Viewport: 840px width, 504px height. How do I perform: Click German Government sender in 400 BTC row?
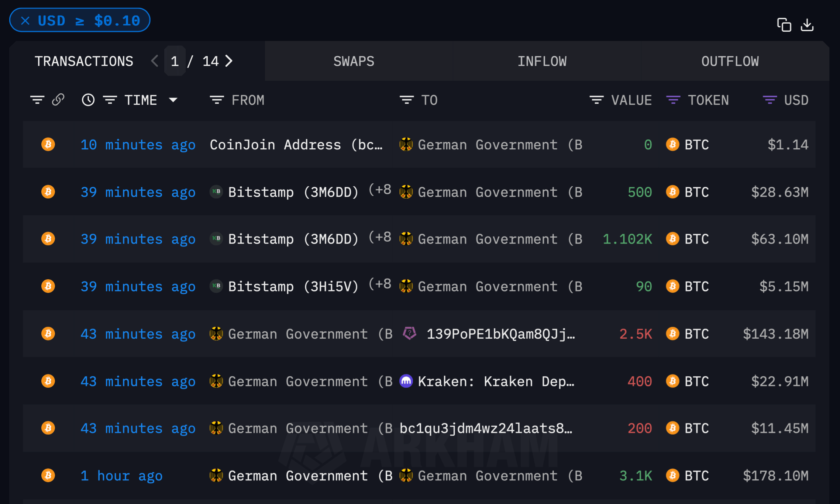tap(310, 381)
